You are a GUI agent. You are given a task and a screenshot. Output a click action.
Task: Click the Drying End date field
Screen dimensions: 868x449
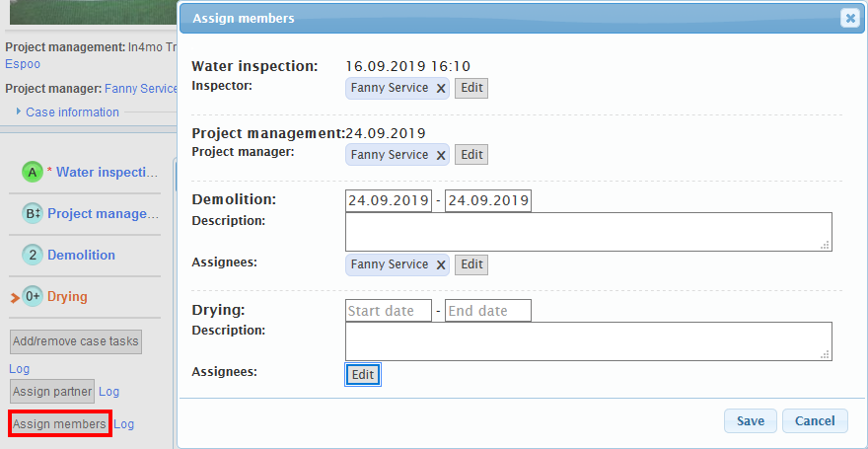(487, 311)
